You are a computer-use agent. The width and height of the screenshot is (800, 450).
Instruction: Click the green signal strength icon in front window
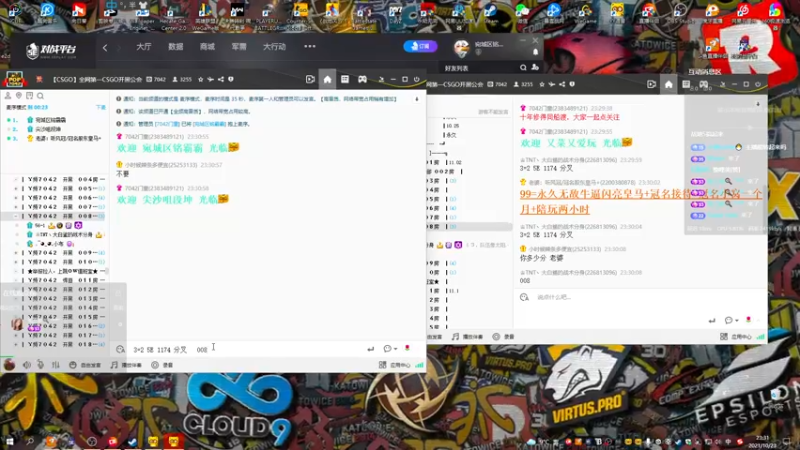click(419, 365)
